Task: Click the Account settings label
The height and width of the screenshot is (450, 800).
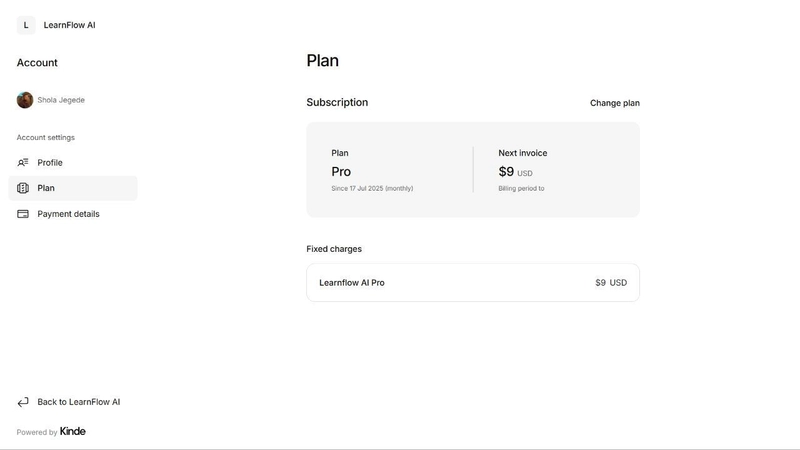Action: click(x=46, y=137)
